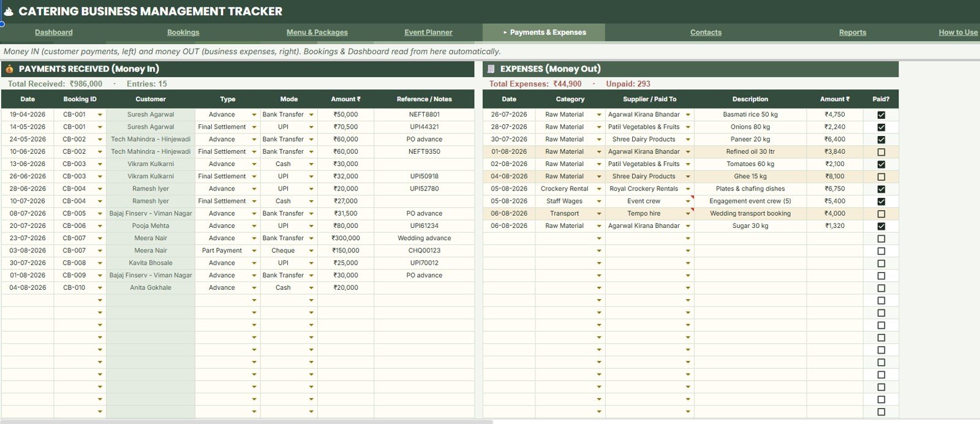Select the Total Received ₹986,000 summary
This screenshot has height=424, width=980.
coord(55,84)
